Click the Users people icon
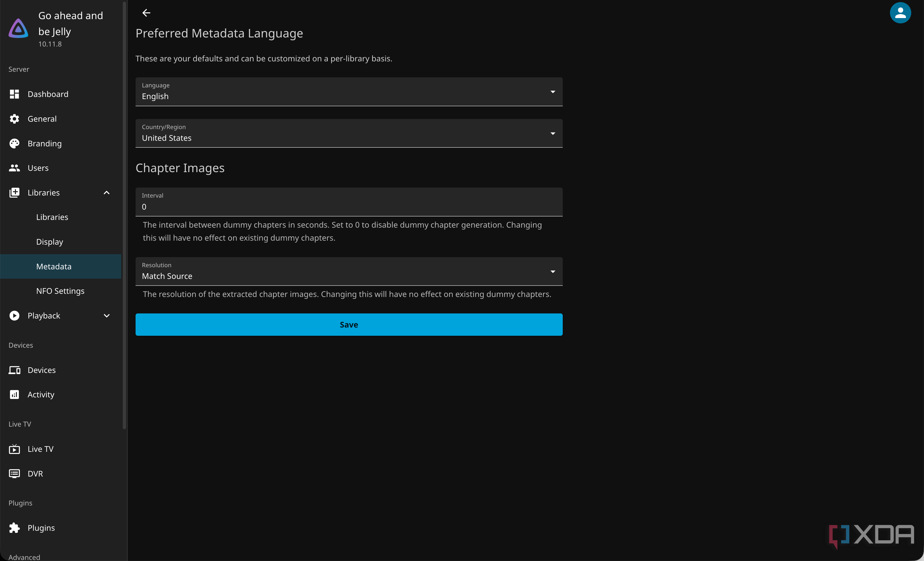The image size is (924, 561). point(14,168)
